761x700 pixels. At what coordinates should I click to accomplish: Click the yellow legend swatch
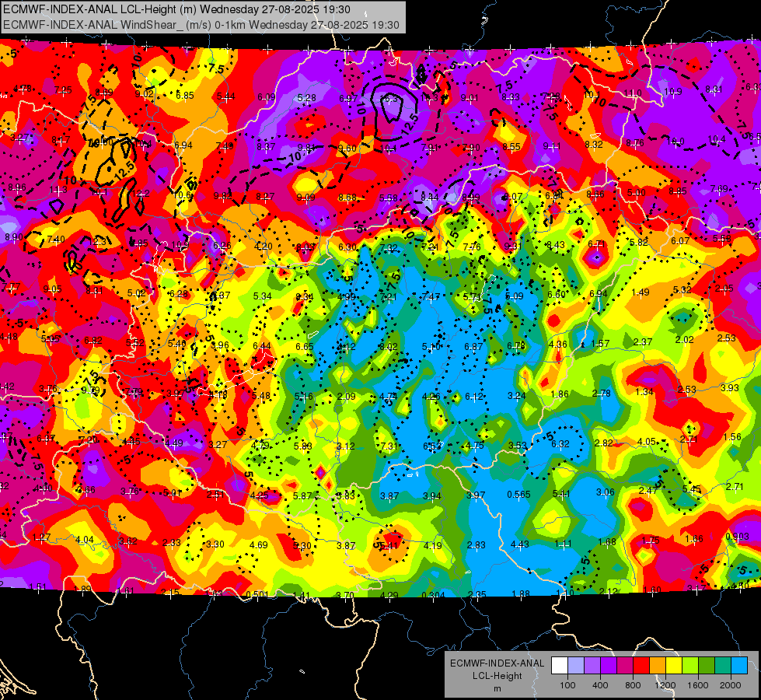(x=674, y=666)
